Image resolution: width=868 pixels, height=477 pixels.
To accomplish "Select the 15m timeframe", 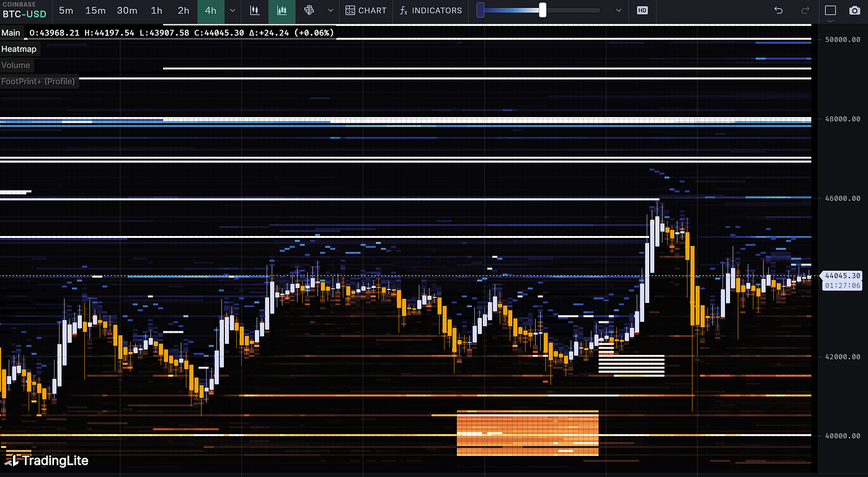I will tap(95, 11).
